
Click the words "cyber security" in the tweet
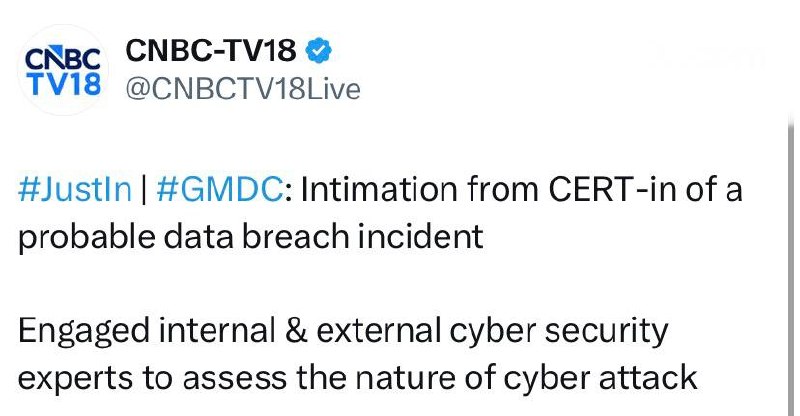point(559,331)
